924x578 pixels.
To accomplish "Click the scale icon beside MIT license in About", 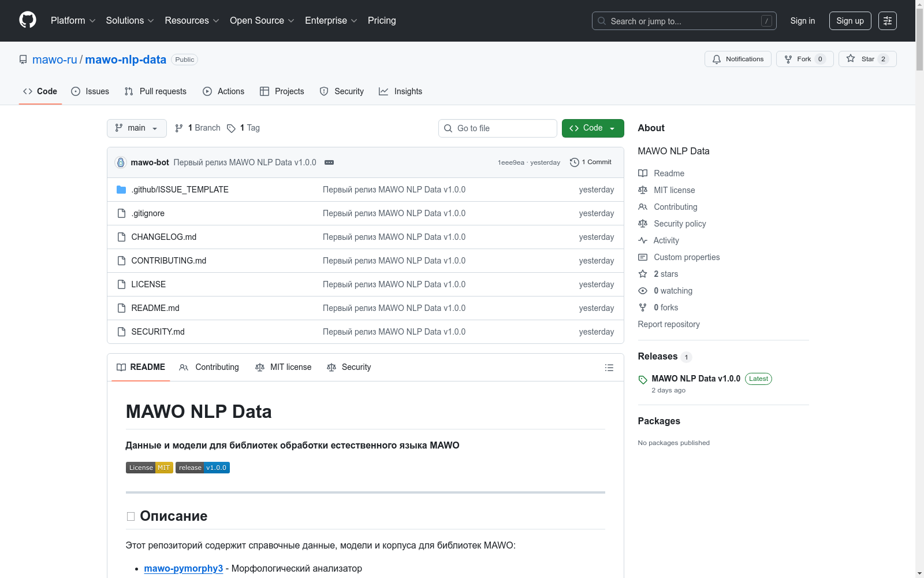I will 643,190.
